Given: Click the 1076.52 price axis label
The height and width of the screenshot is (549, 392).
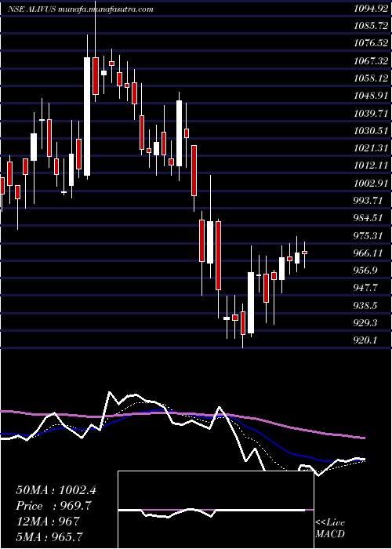Looking at the screenshot, I should pyautogui.click(x=371, y=43).
